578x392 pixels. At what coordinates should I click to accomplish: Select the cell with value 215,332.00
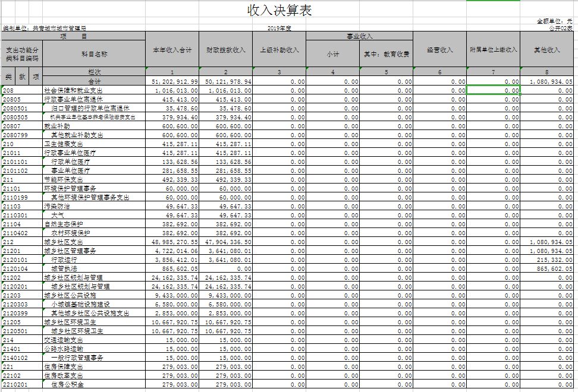[547, 260]
